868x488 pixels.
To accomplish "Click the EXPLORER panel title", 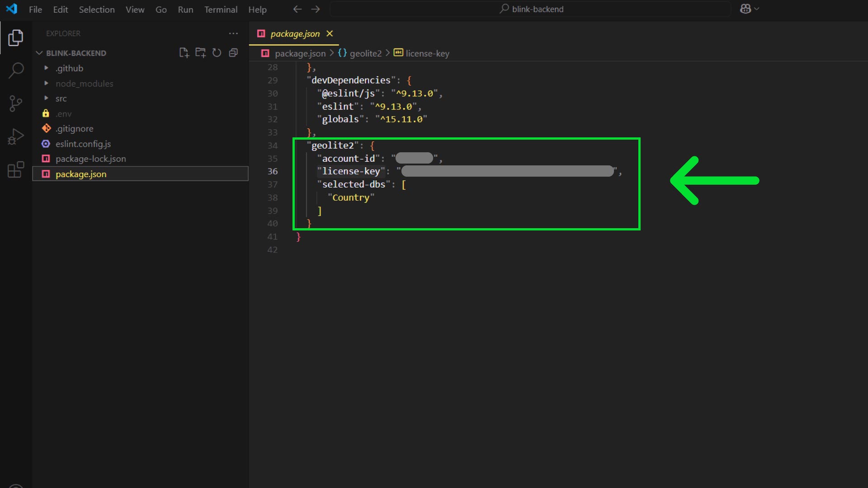I will point(63,33).
